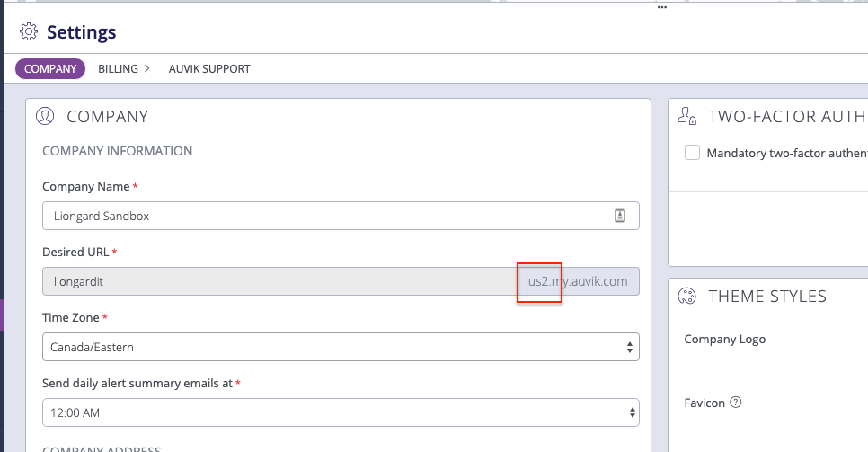868x452 pixels.
Task: Open the COMPANY tab
Action: tap(50, 68)
